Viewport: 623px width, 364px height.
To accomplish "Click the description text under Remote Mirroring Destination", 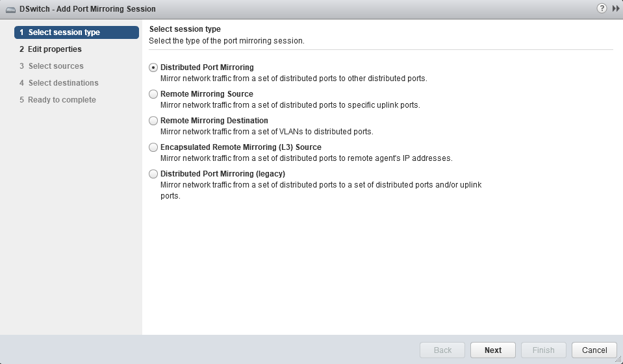I will [266, 132].
